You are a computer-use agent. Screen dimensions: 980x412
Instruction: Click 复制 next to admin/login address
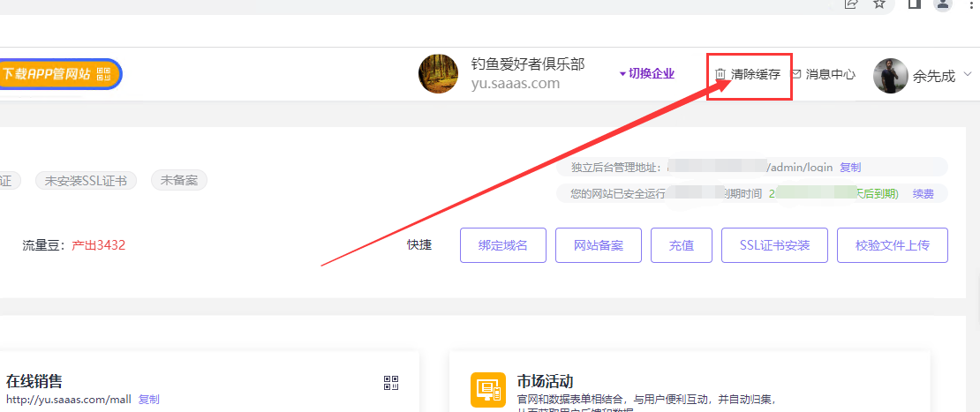coord(850,168)
